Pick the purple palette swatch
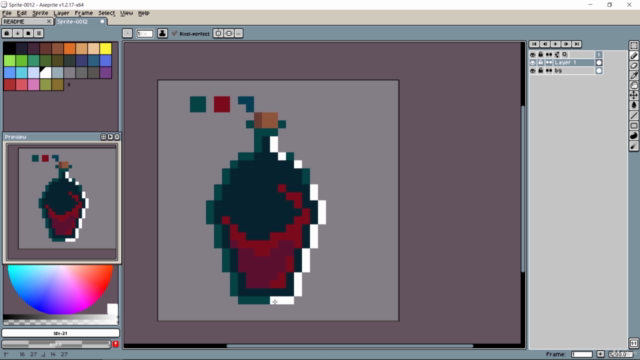640x360 pixels. [106, 73]
